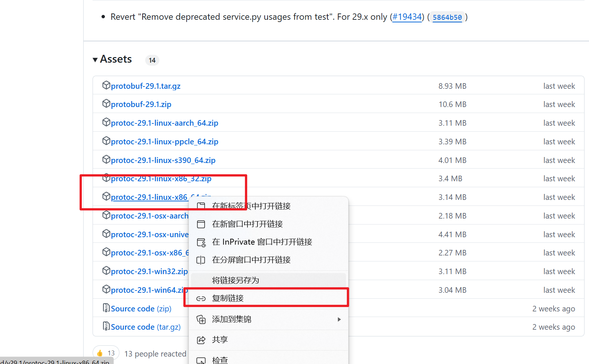
Task: Open link in new tab menu item
Action: point(251,206)
